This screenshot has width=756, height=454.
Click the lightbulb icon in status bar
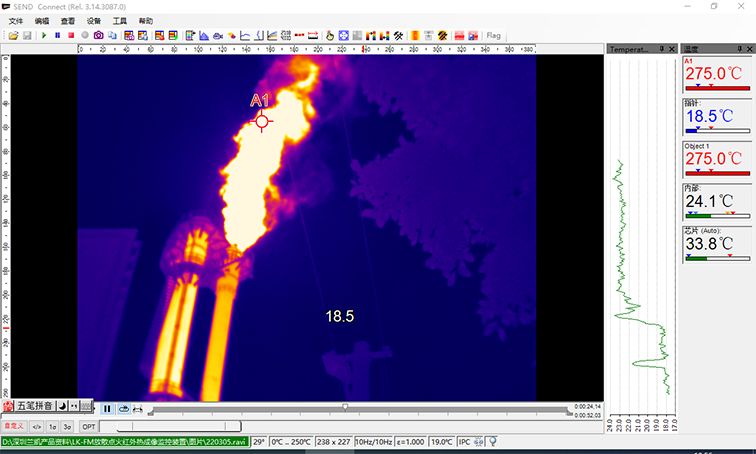tap(493, 441)
